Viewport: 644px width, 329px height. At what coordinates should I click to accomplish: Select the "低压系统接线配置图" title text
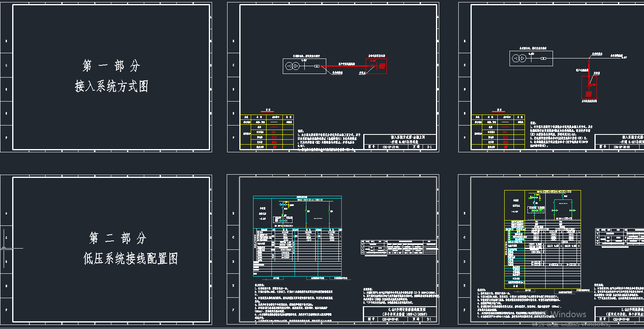point(130,259)
